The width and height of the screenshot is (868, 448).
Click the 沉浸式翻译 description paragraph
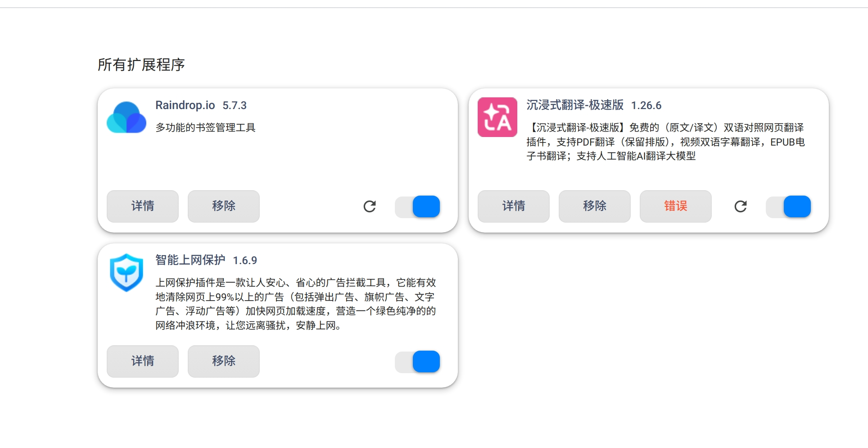(x=665, y=142)
